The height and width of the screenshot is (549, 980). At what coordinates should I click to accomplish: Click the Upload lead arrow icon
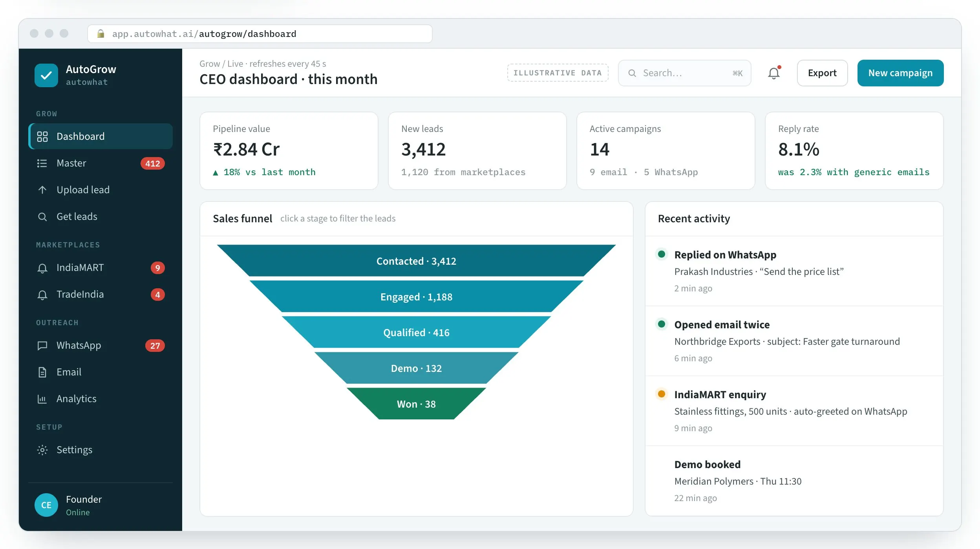click(42, 190)
